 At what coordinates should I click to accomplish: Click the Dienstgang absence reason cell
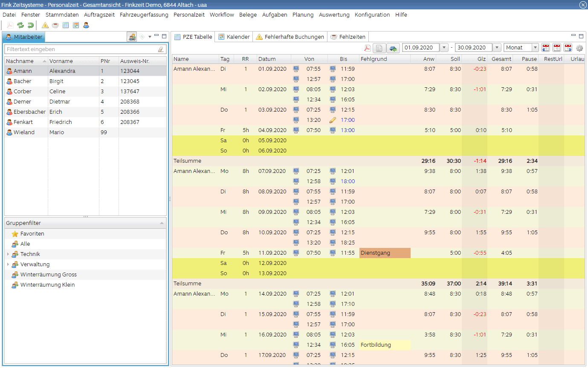click(385, 253)
